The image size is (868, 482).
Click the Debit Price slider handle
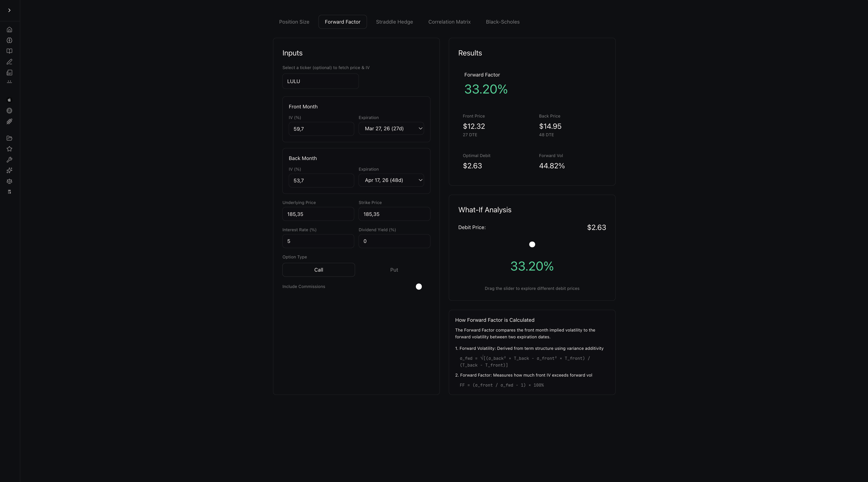532,244
